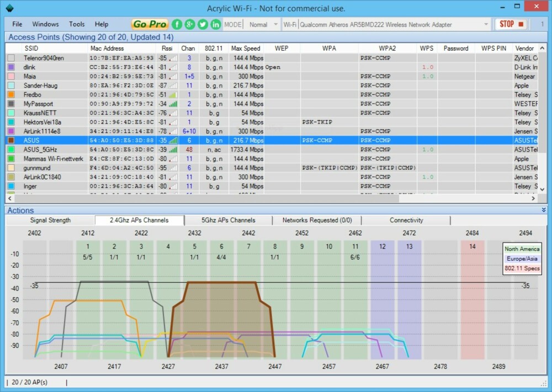Collapse the Actions panel chevron
552x392 pixels.
pyautogui.click(x=544, y=210)
